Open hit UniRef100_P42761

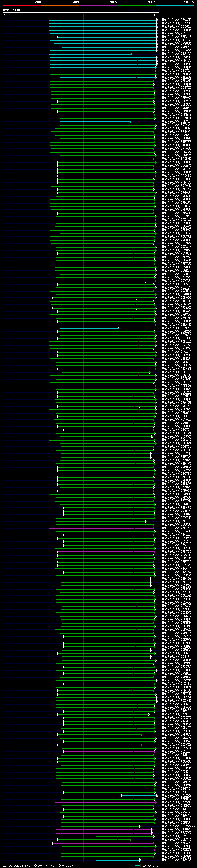pyautogui.click(x=176, y=40)
